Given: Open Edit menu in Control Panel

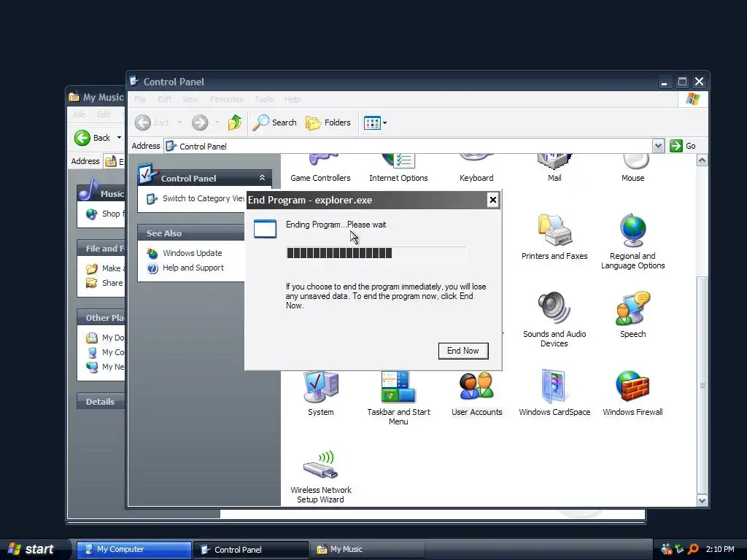Looking at the screenshot, I should click(x=164, y=99).
